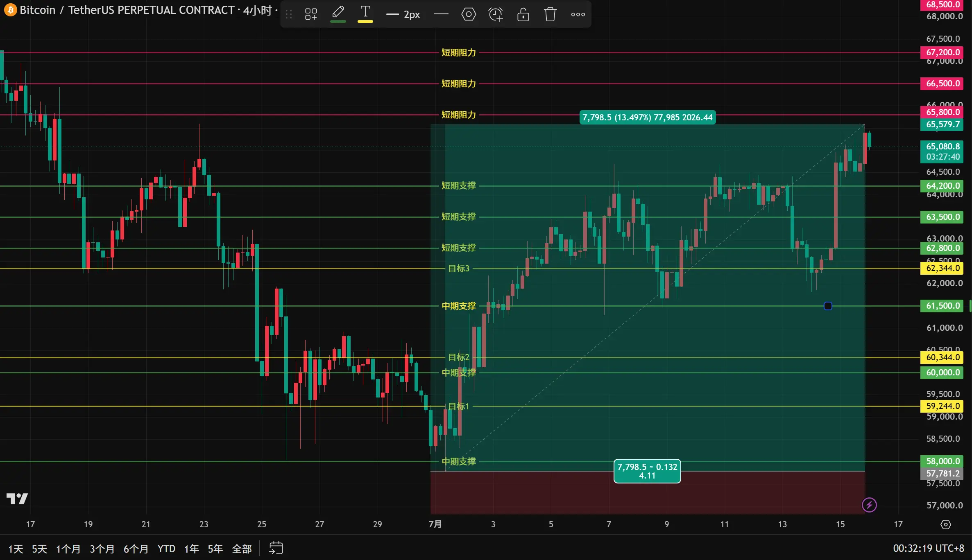Select the YTD time range

(166, 549)
